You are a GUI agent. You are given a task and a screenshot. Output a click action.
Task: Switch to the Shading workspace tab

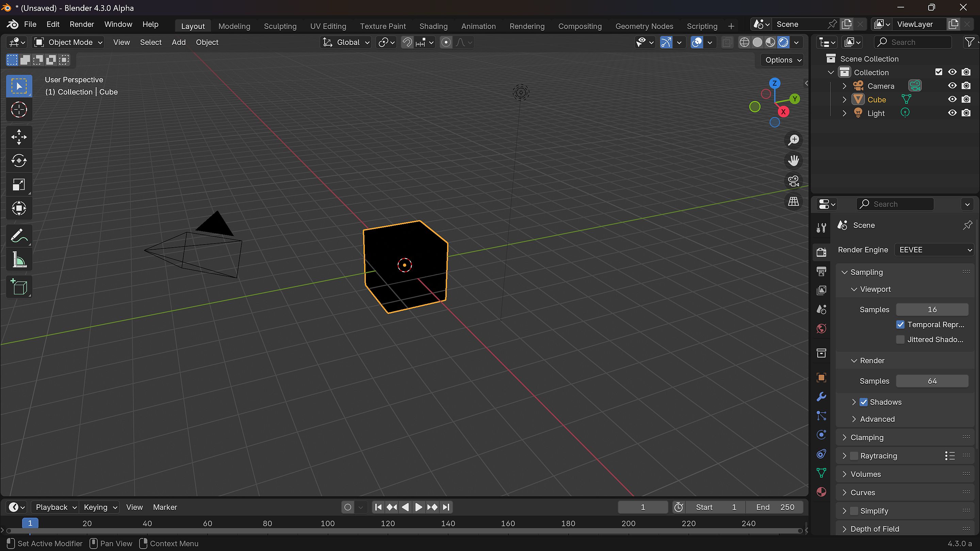click(433, 26)
